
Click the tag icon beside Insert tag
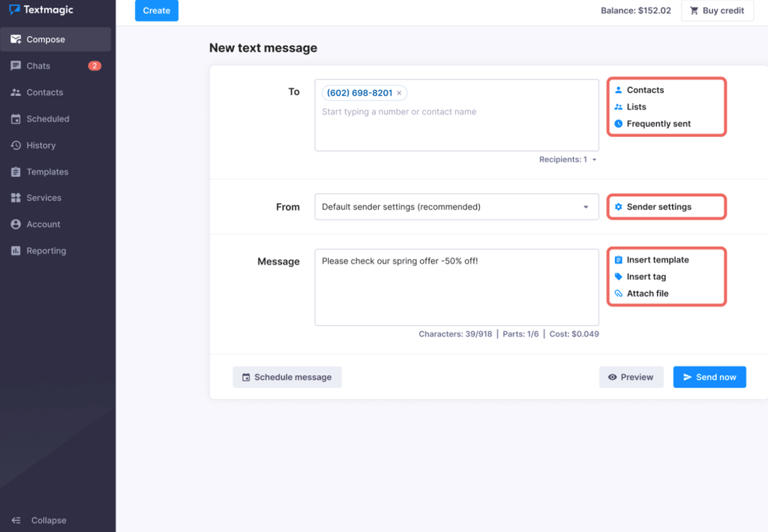(619, 276)
